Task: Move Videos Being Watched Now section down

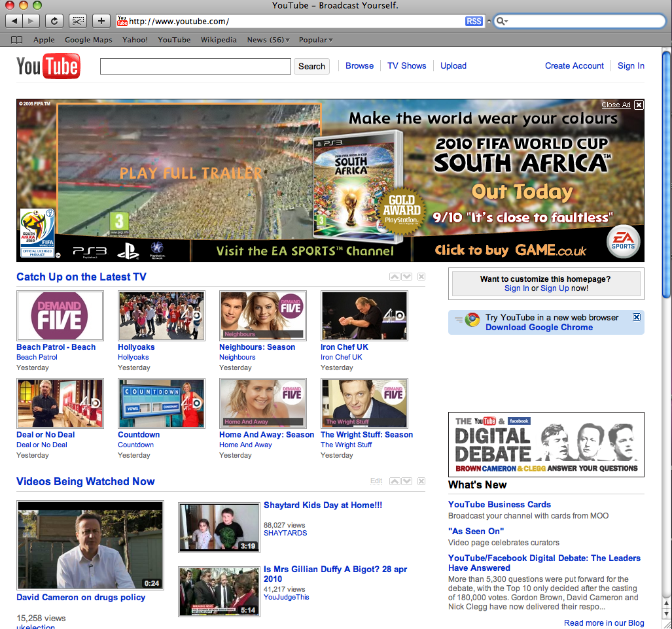Action: click(x=407, y=481)
